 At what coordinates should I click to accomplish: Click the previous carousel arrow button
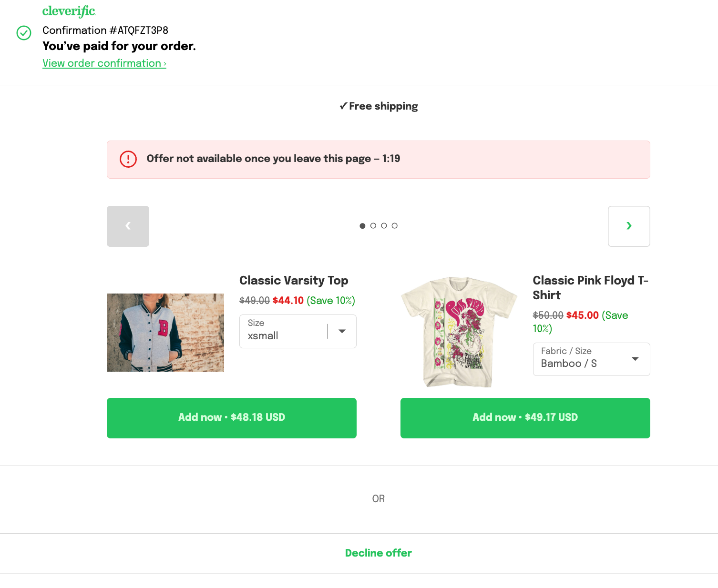pos(128,226)
